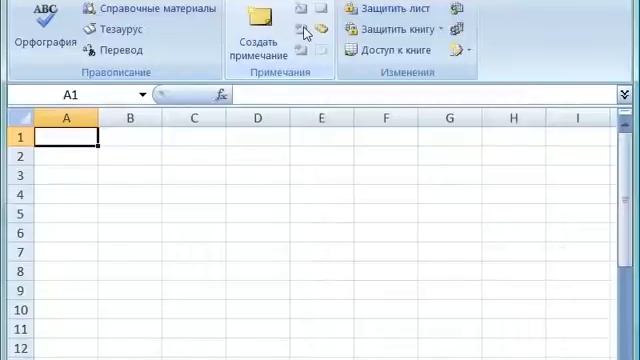
Task: Select row 11 header
Action: (21, 329)
